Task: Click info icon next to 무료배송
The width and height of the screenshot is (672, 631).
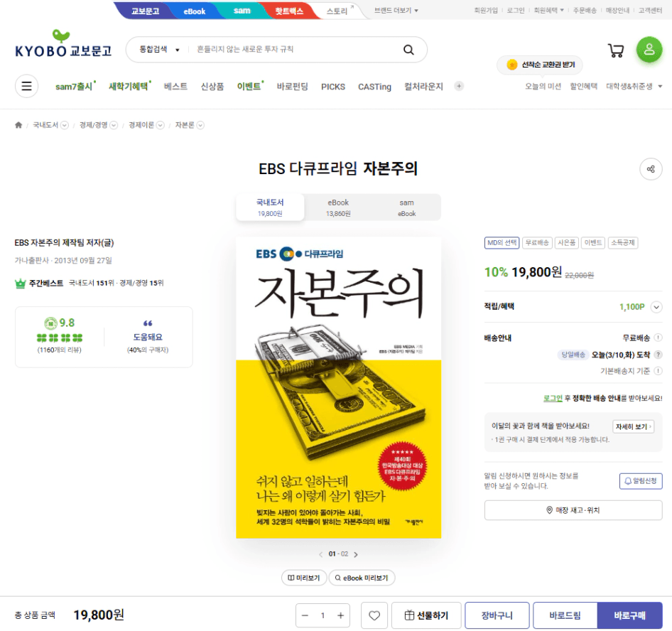Action: (658, 338)
